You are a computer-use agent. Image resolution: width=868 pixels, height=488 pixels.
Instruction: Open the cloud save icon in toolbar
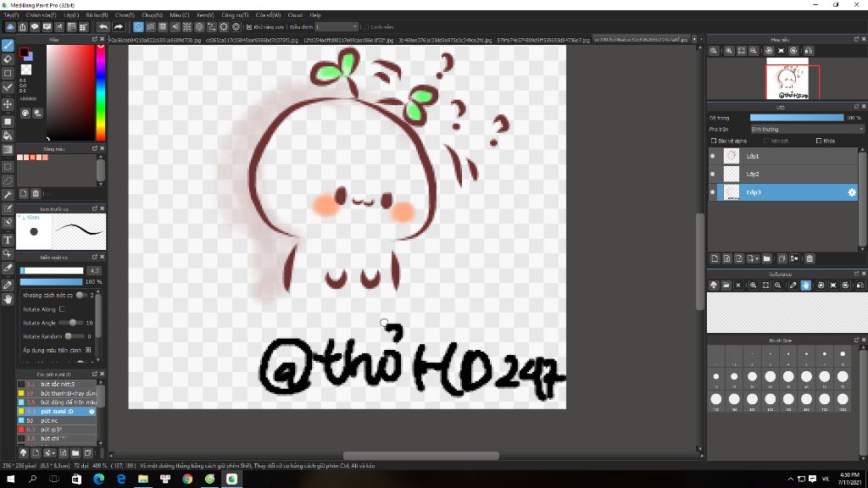10,26
